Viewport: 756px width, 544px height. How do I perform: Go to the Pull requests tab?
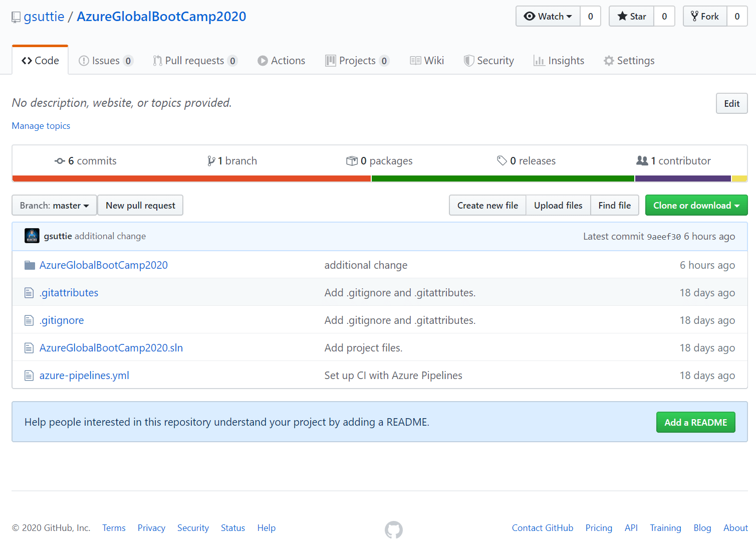(x=195, y=61)
